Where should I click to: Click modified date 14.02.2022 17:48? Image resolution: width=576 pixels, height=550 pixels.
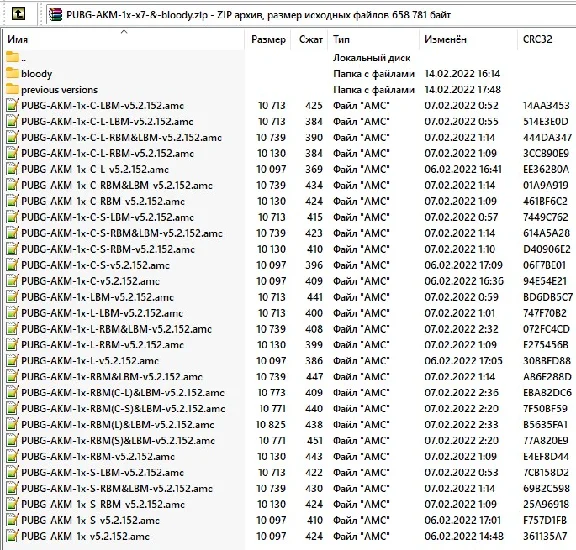point(462,89)
